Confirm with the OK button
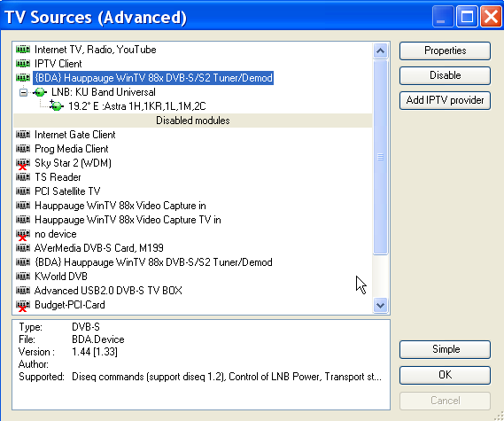Screen dimensions: 504x421 click(445, 375)
